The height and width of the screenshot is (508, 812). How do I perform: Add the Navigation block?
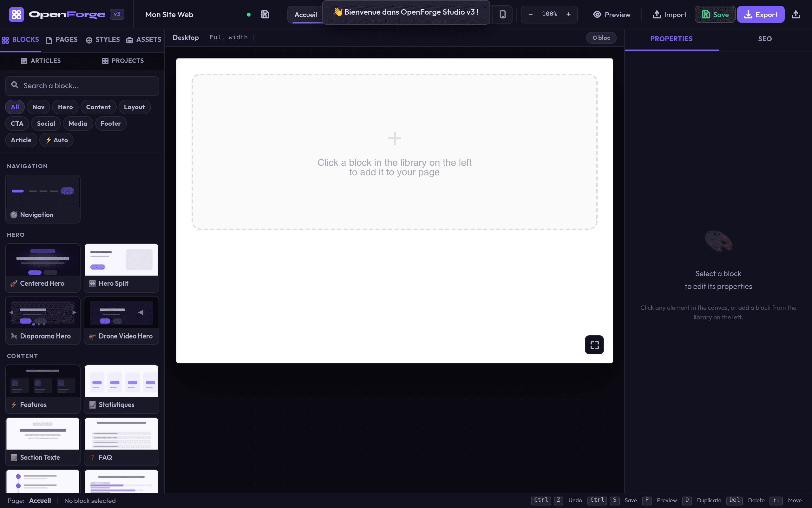pos(43,199)
